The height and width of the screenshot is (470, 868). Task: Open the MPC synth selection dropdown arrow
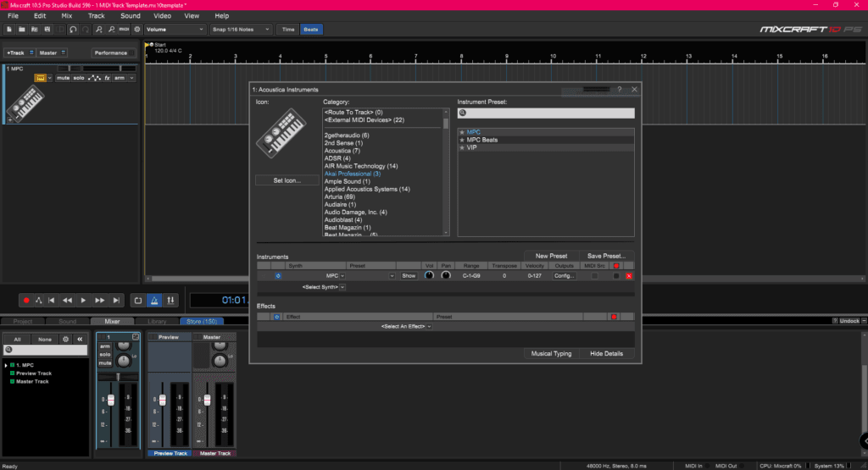342,276
